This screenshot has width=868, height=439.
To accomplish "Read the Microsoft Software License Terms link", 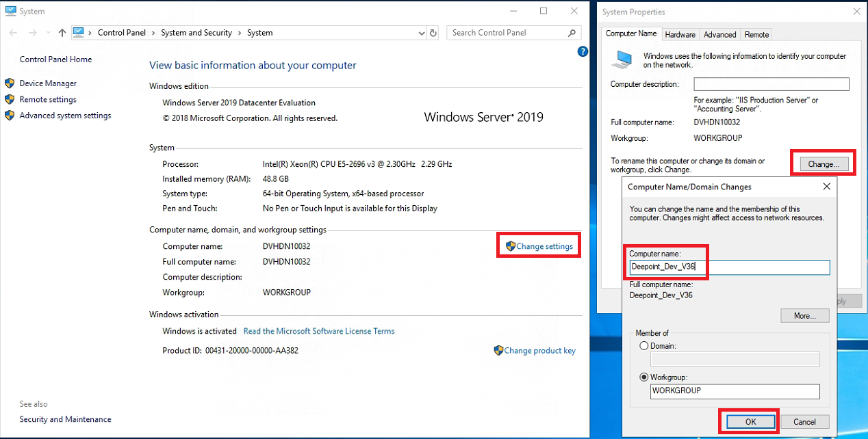I will click(x=319, y=331).
